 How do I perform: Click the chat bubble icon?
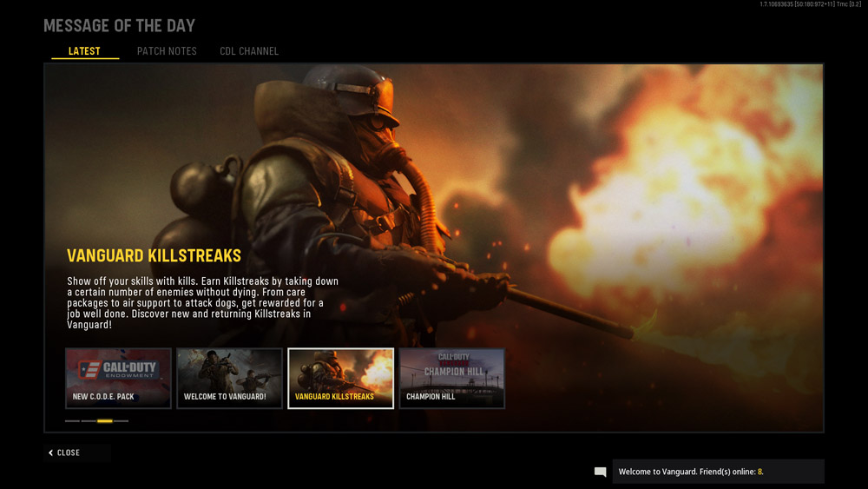[x=600, y=472]
